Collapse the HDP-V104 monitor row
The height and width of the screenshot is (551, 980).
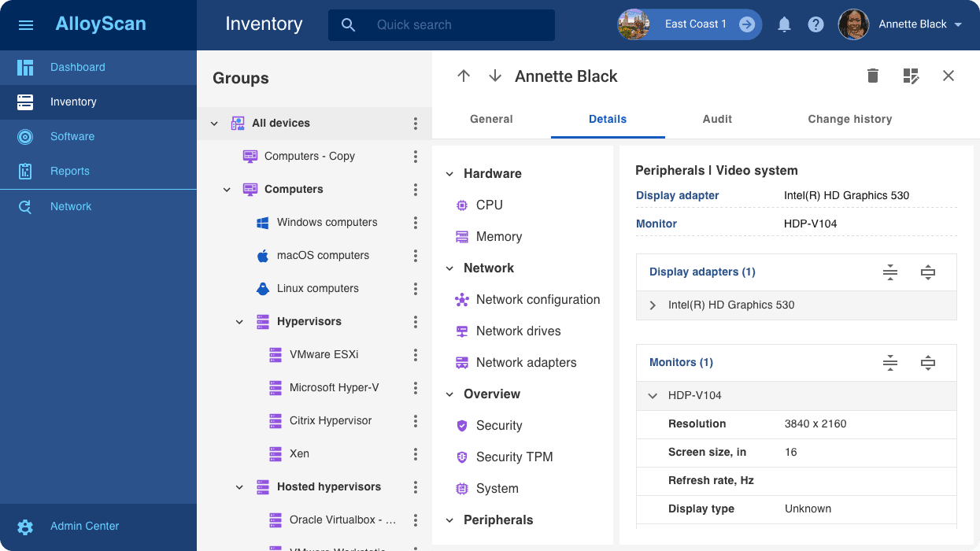[653, 396]
